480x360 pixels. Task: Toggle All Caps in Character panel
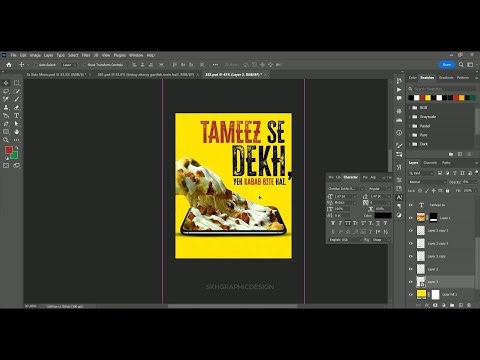tap(348, 223)
